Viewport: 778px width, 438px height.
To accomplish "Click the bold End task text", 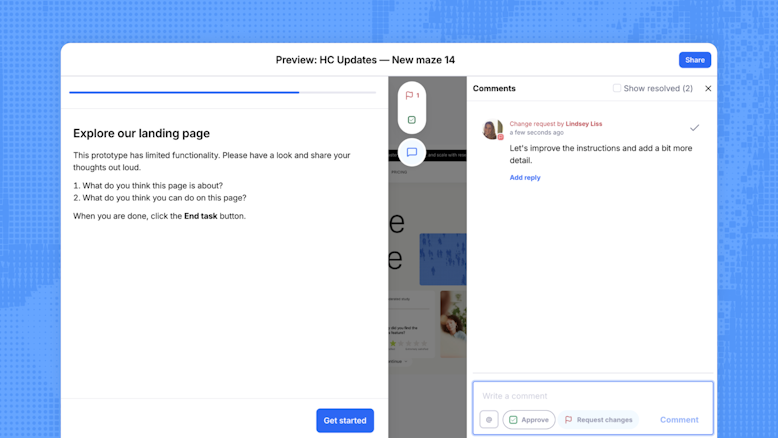I will point(200,216).
